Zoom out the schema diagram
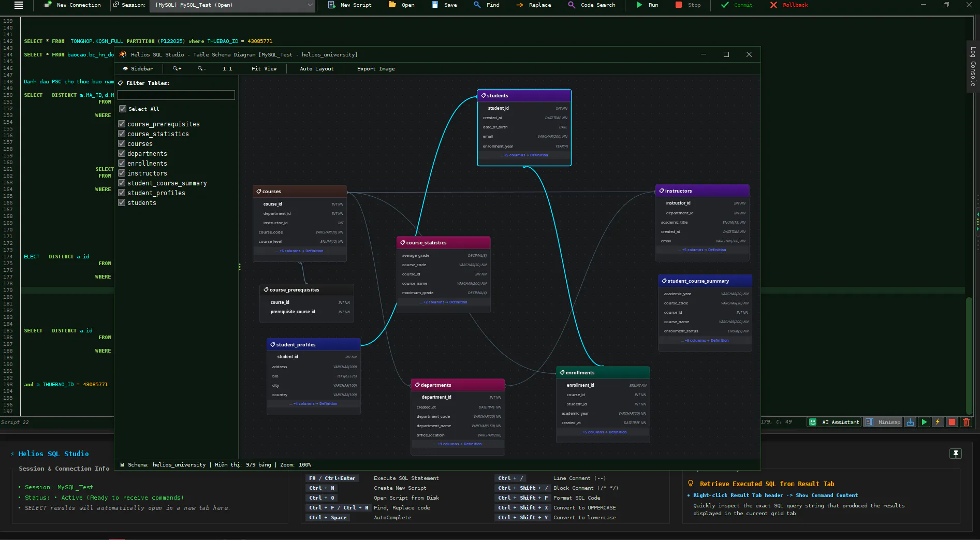 pyautogui.click(x=202, y=68)
